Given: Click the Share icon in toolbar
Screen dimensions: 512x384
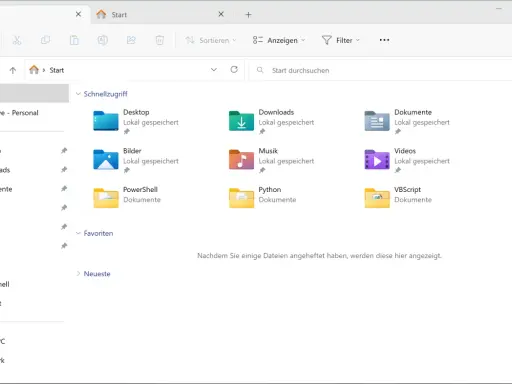Looking at the screenshot, I should [x=131, y=40].
